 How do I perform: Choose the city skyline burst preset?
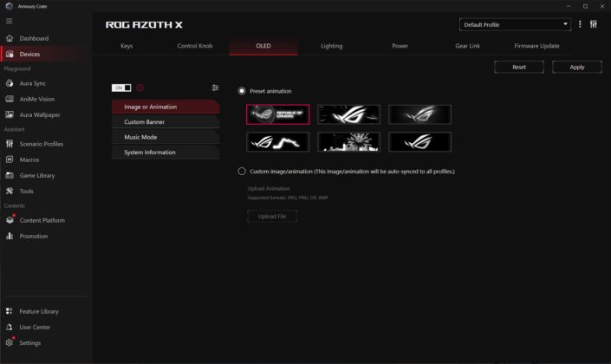click(x=348, y=142)
